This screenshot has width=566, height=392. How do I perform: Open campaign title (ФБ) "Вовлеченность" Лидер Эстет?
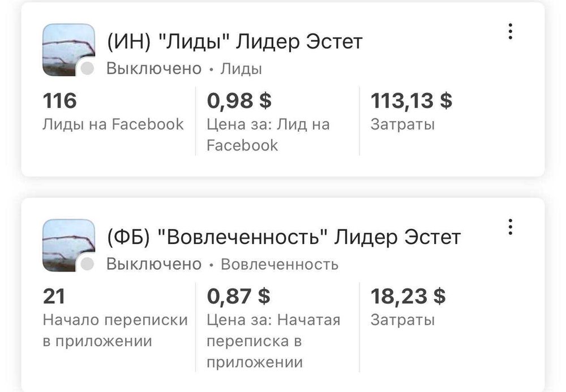tap(284, 238)
